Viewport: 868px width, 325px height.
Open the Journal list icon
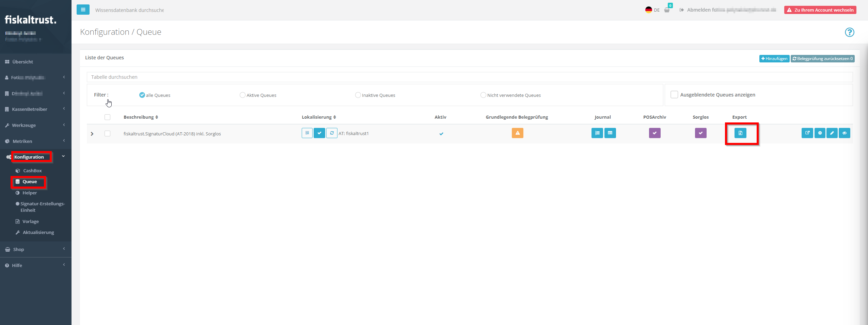tap(597, 133)
